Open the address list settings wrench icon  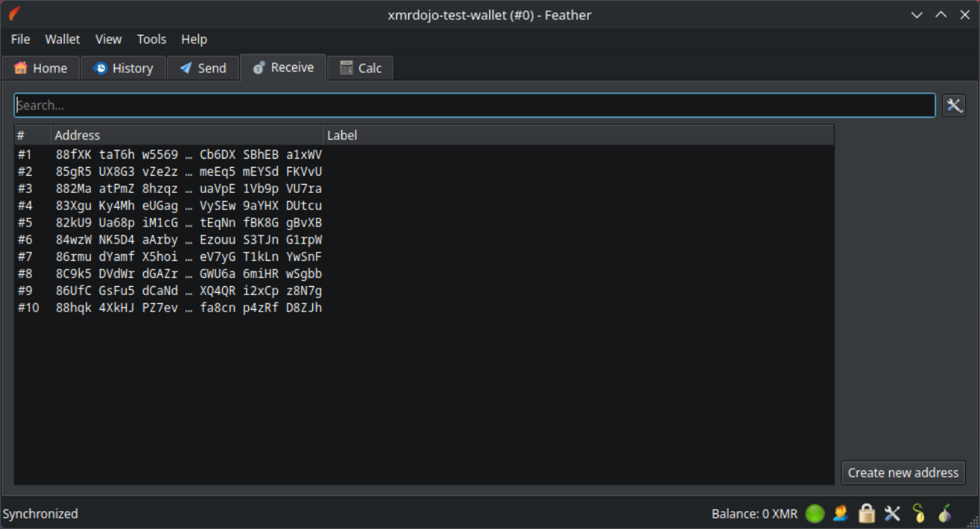tap(954, 105)
